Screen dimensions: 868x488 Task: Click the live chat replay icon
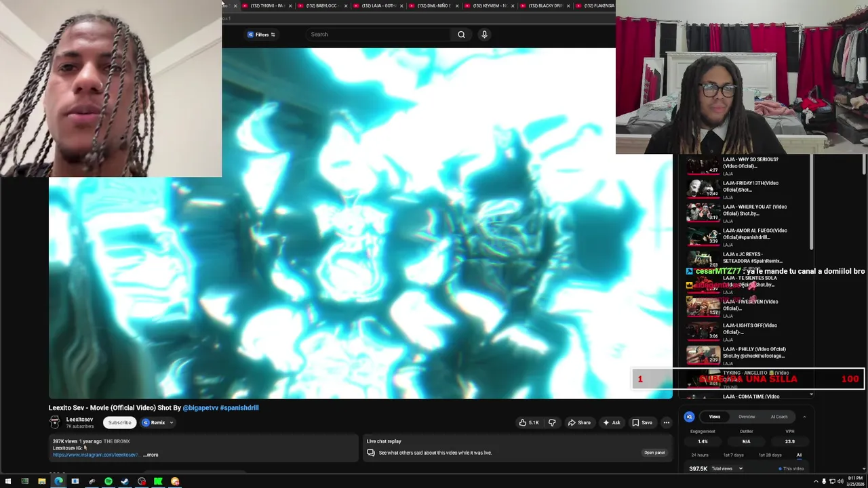(371, 453)
